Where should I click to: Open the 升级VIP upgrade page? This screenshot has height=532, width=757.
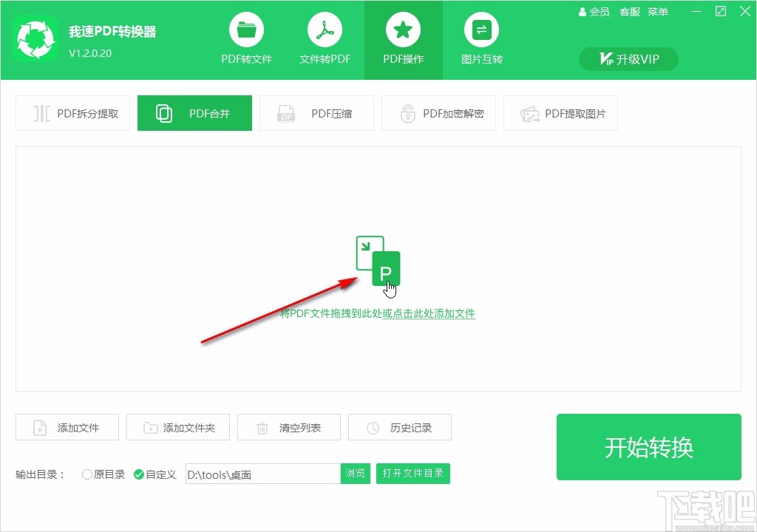(x=628, y=59)
